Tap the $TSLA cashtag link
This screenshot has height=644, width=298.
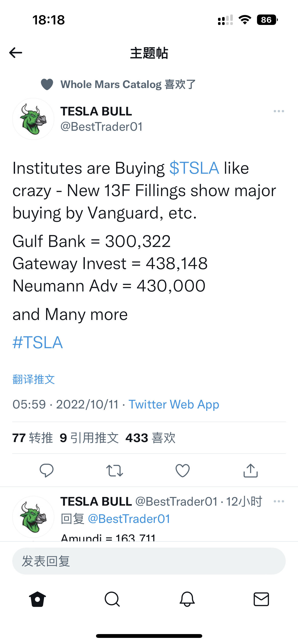point(194,168)
